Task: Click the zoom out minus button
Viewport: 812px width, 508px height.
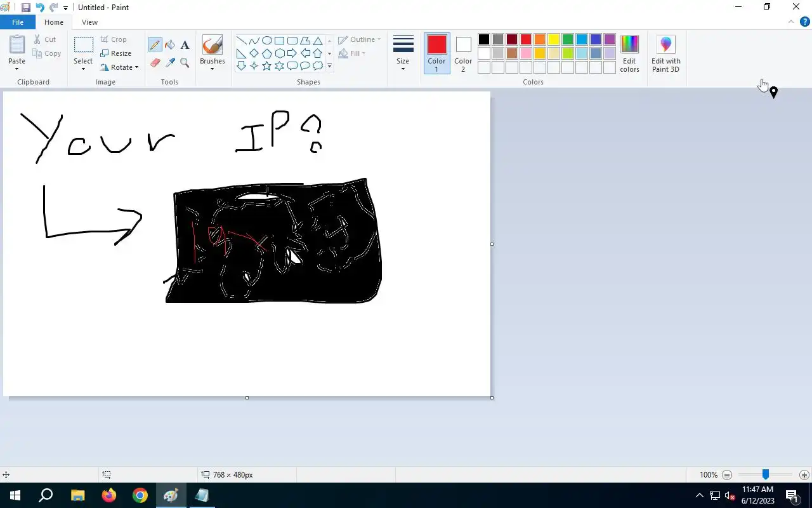Action: tap(727, 475)
